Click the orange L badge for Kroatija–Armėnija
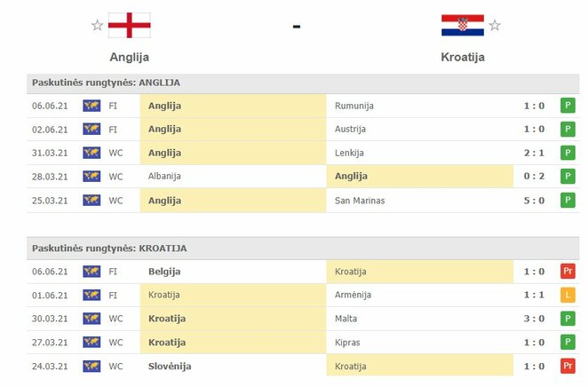The width and height of the screenshot is (588, 387). coord(568,295)
